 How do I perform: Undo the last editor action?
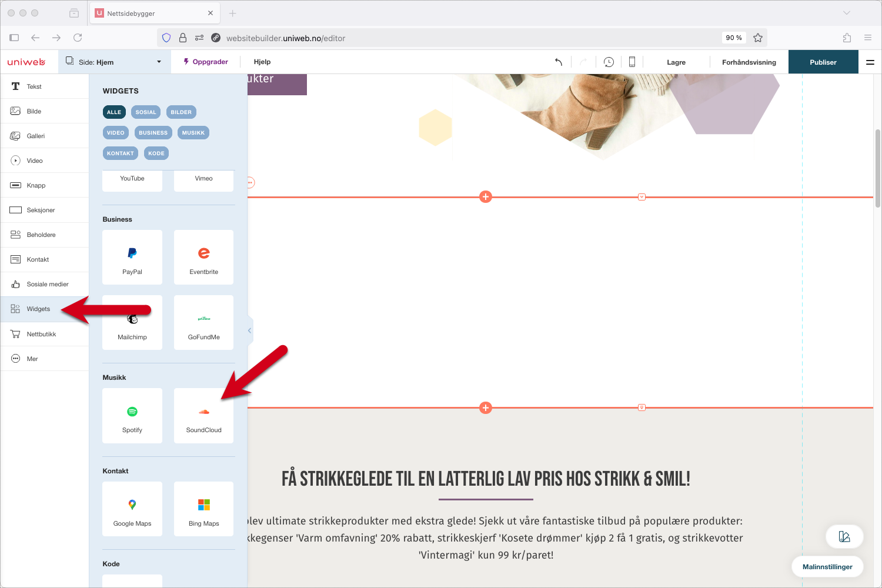[x=559, y=62]
